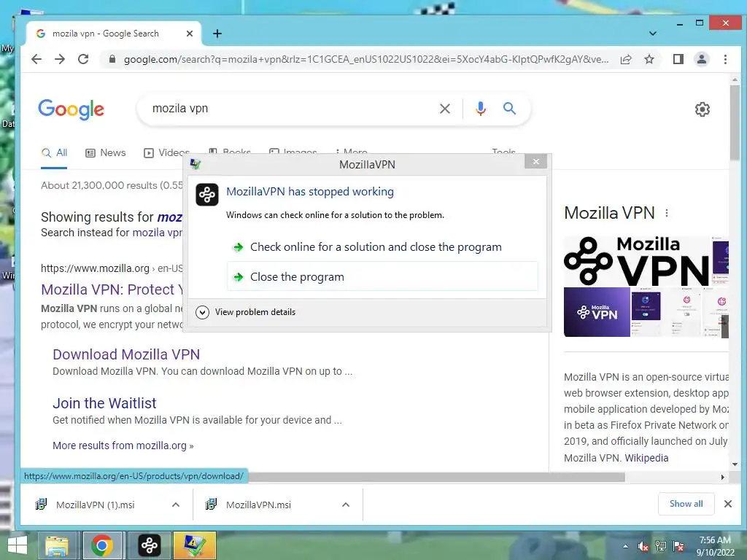Screen dimensions: 747x560
Task: Clear the search box text
Action: [444, 109]
